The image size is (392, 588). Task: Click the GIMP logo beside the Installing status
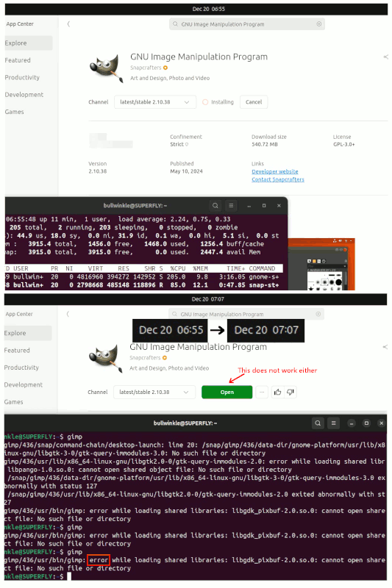(x=107, y=68)
